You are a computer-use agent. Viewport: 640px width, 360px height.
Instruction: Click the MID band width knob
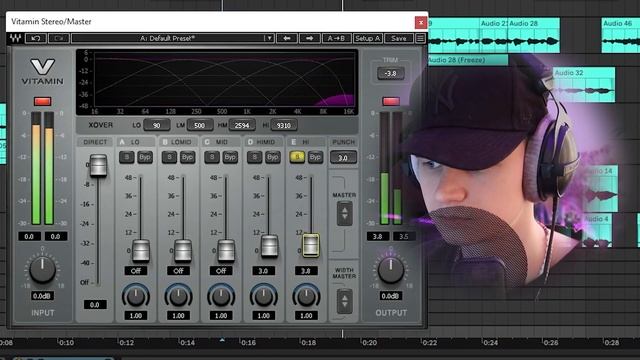pyautogui.click(x=221, y=297)
